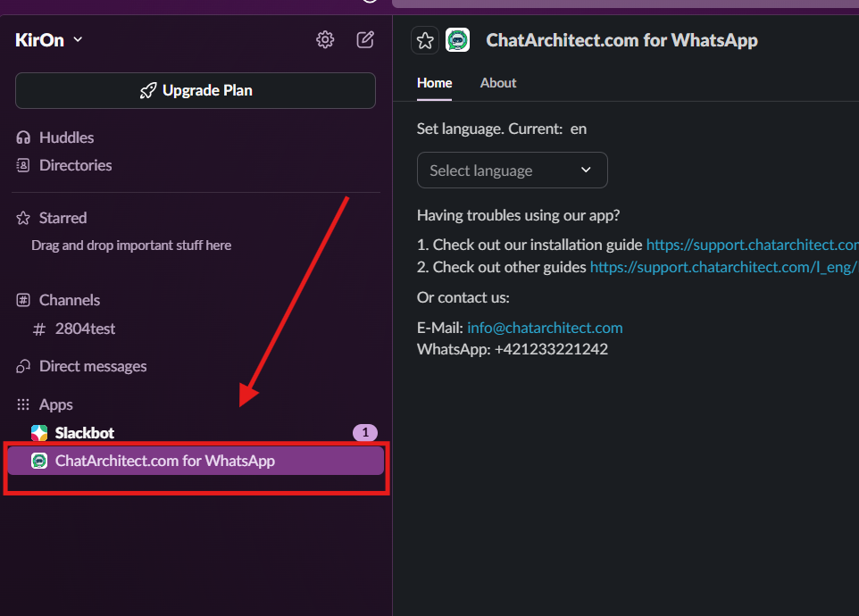The image size is (859, 616).
Task: Star the ChatArchitect app with the star icon
Action: click(425, 40)
